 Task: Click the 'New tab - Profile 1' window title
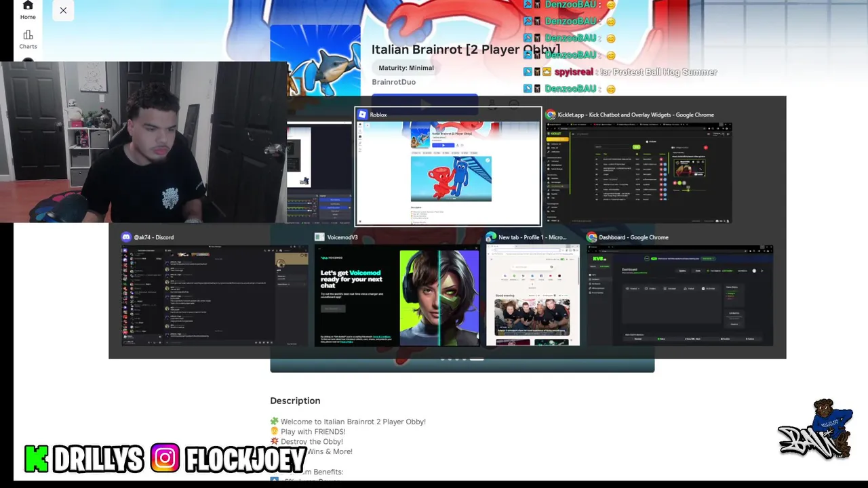pyautogui.click(x=532, y=237)
